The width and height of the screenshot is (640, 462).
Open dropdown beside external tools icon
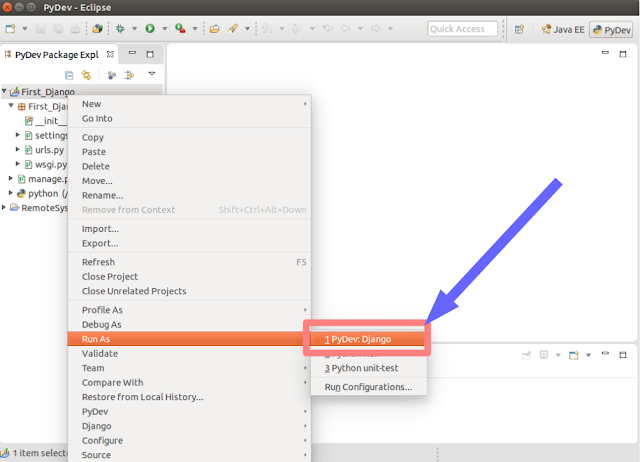(195, 29)
